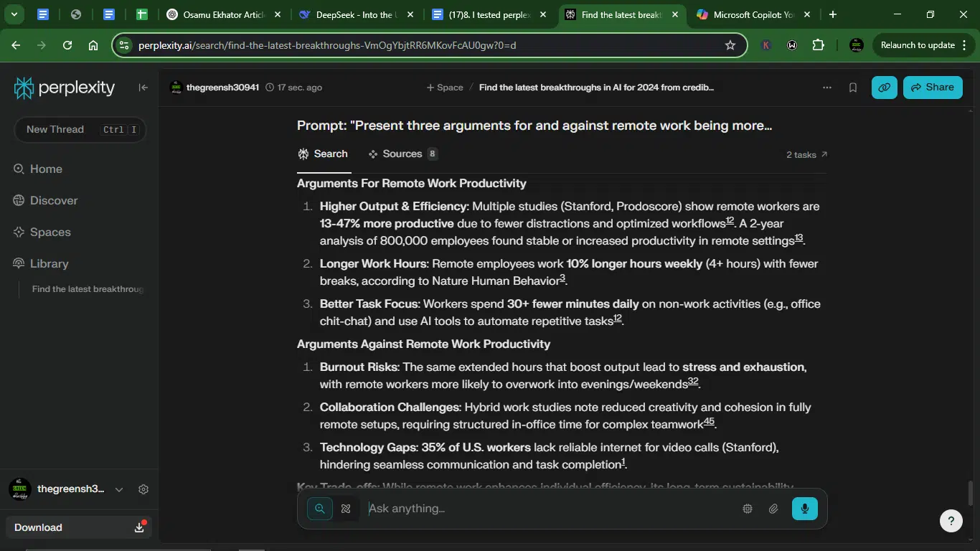Open new browser tab with plus icon

click(x=832, y=14)
